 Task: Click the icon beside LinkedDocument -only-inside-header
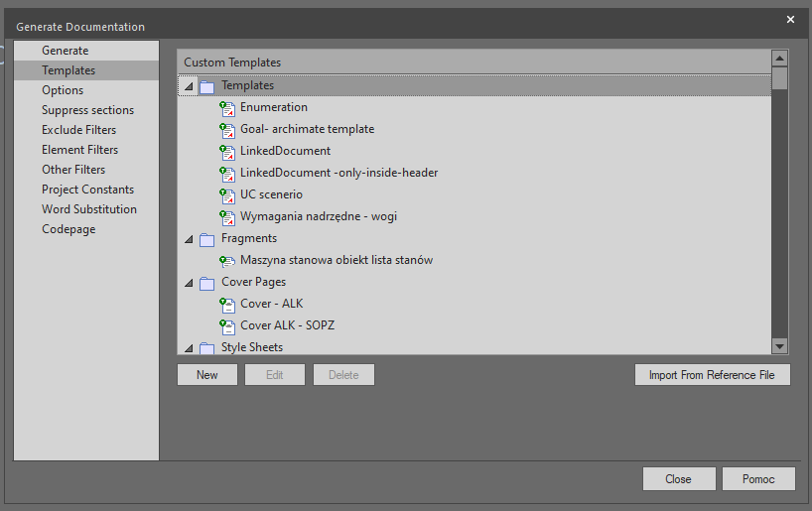pos(227,174)
